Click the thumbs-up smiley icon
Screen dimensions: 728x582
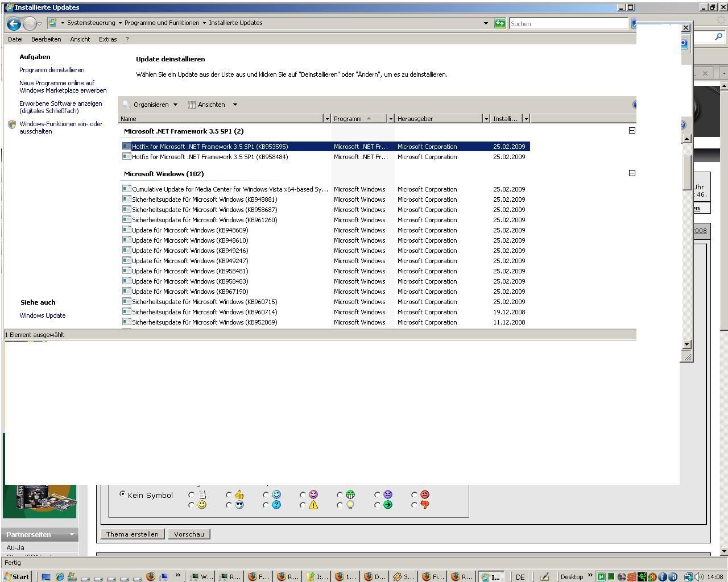239,495
